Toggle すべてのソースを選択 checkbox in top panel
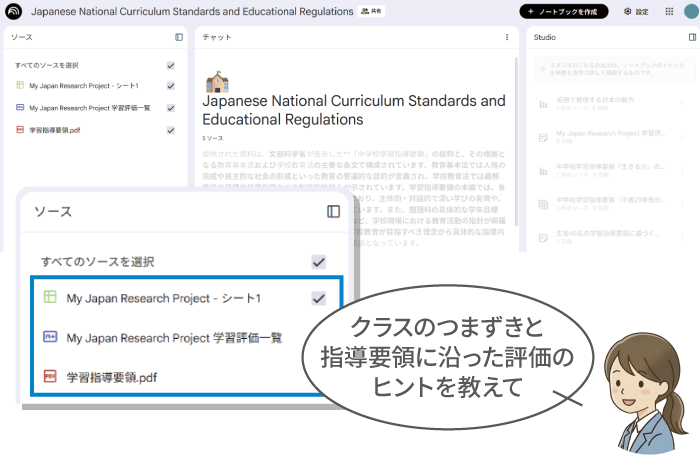This screenshot has width=700, height=455. [171, 65]
